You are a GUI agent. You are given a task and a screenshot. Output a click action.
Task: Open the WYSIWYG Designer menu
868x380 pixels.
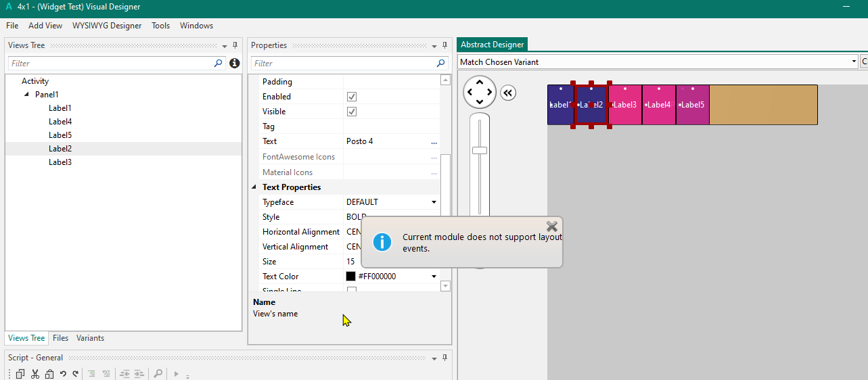[107, 26]
